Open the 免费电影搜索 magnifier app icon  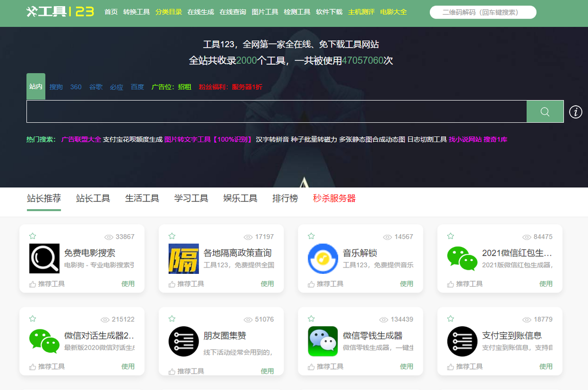coord(44,258)
